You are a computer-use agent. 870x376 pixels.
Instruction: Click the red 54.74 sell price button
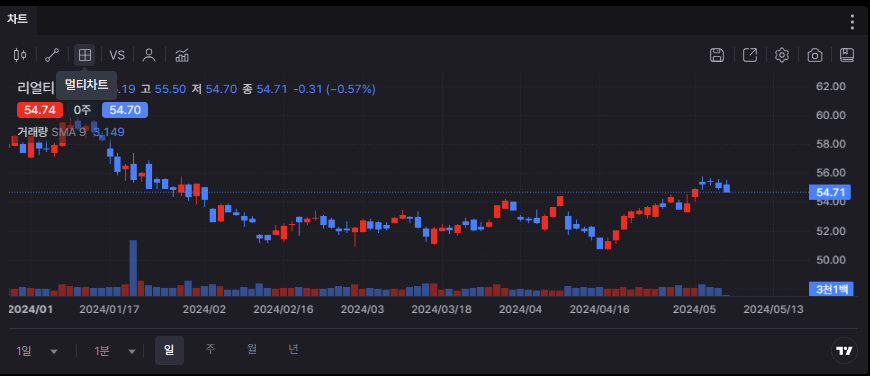pyautogui.click(x=40, y=110)
